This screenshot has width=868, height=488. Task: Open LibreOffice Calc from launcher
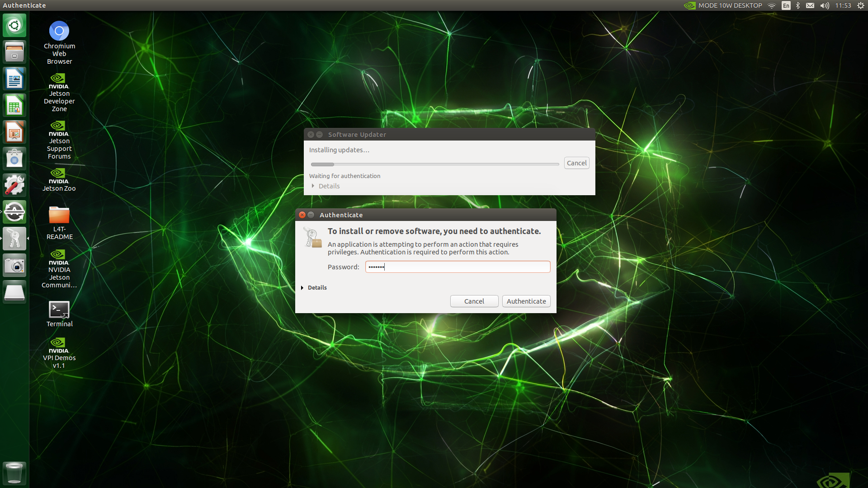coord(14,106)
